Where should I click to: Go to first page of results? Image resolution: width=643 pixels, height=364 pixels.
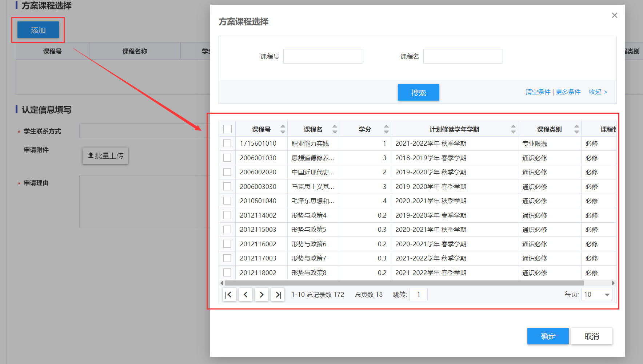(x=229, y=295)
